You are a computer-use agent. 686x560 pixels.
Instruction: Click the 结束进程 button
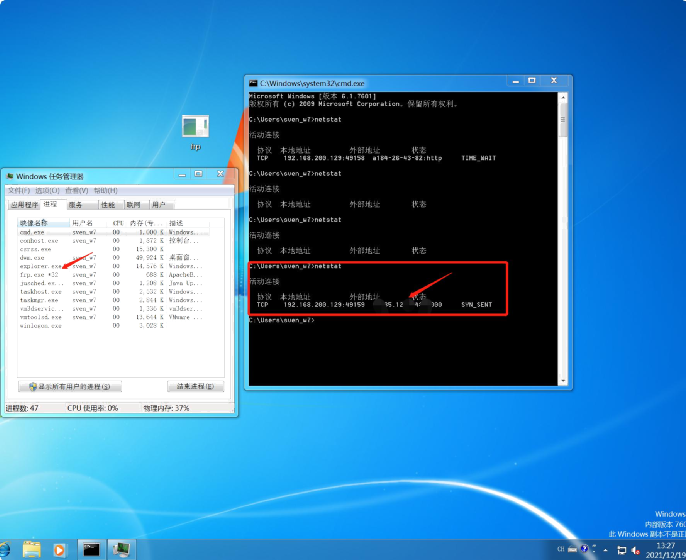coord(195,386)
